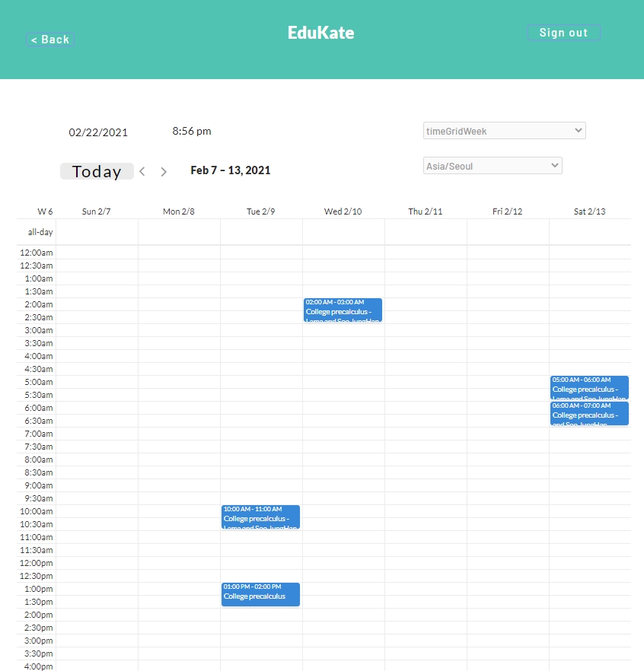Screen dimensions: 644x671
Task: Go to next week arrow
Action: (x=164, y=172)
